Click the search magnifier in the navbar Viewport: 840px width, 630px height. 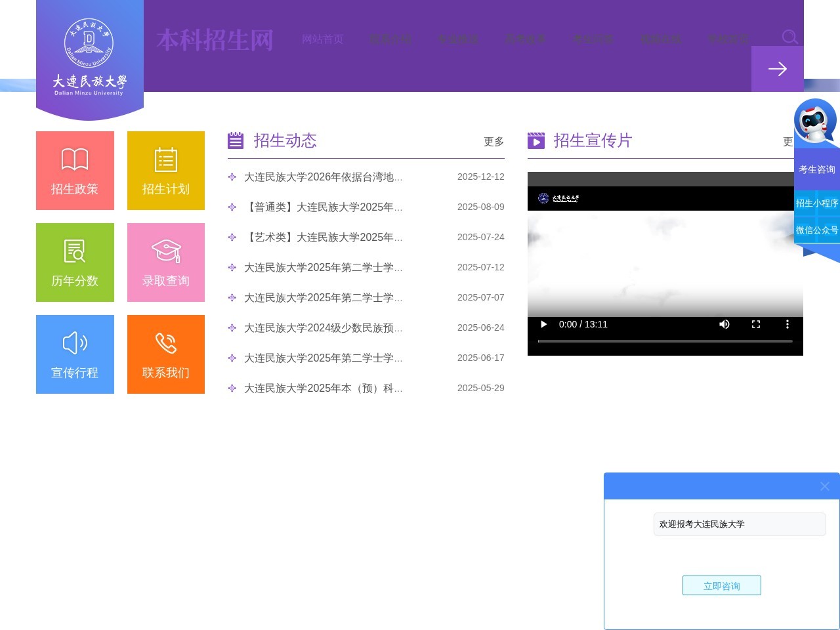790,37
